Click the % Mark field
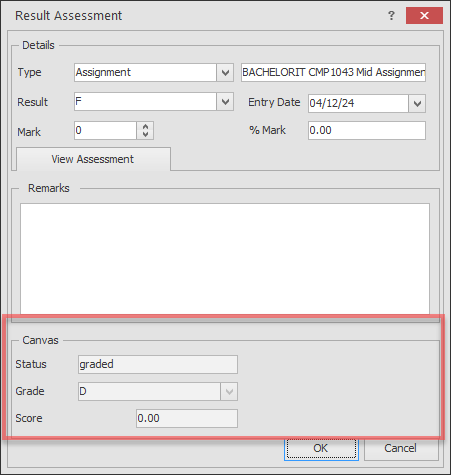Screen dimensions: 451x475 pyautogui.click(x=367, y=130)
